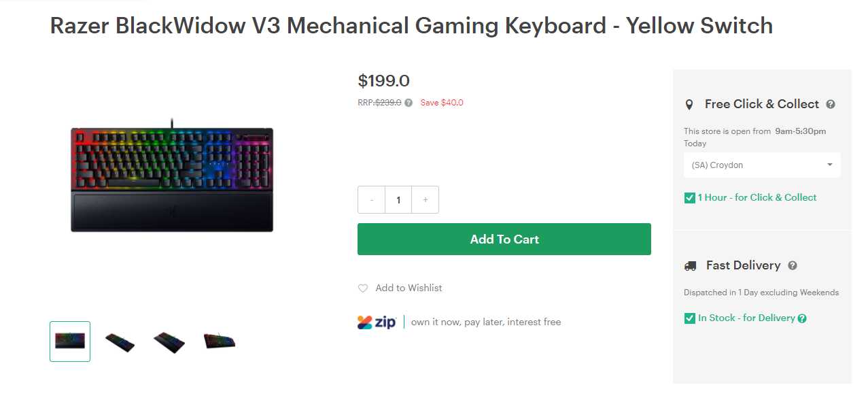The height and width of the screenshot is (398, 868).
Task: Click the RRP help question mark icon
Action: [x=409, y=103]
